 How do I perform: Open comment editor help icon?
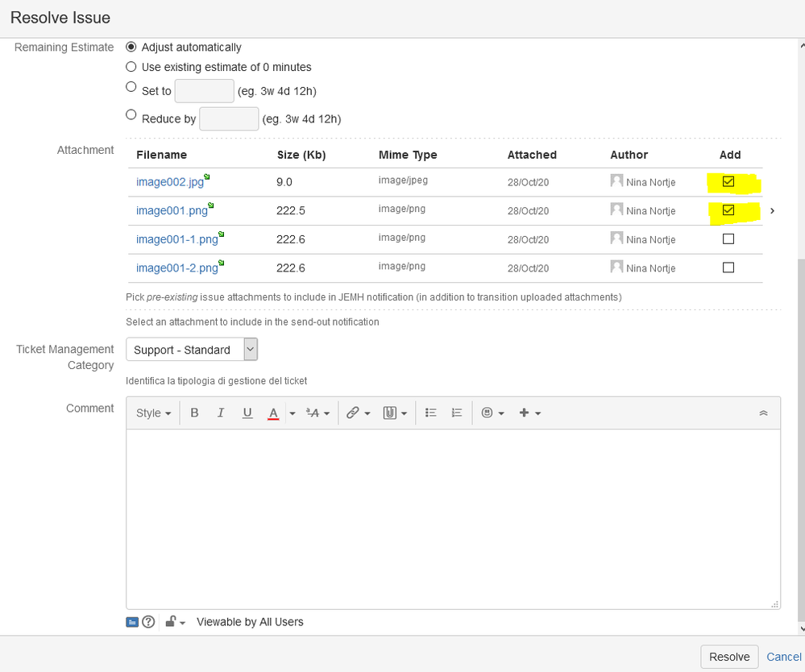click(148, 622)
